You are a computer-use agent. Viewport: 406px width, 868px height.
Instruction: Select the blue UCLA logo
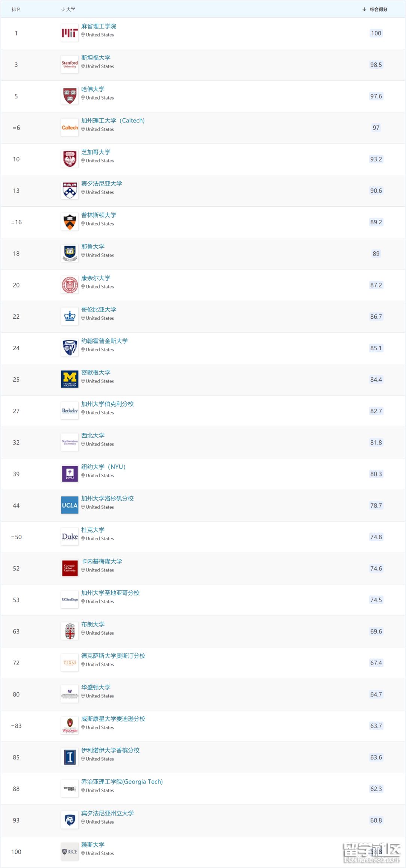point(70,505)
